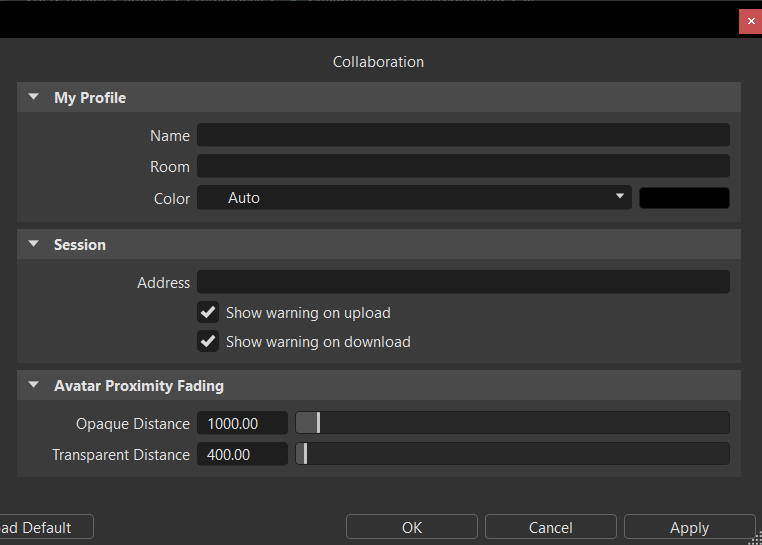Collapse the Session section
Screen dimensions: 762x545
(x=34, y=244)
